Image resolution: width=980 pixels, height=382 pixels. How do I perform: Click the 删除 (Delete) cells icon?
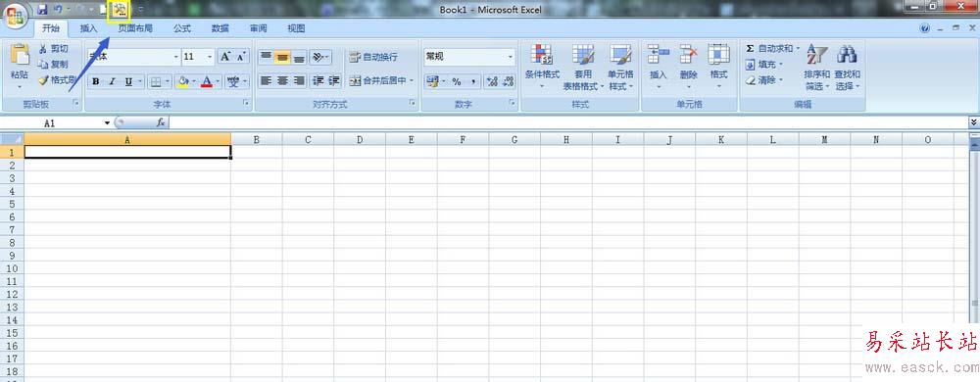click(x=689, y=54)
